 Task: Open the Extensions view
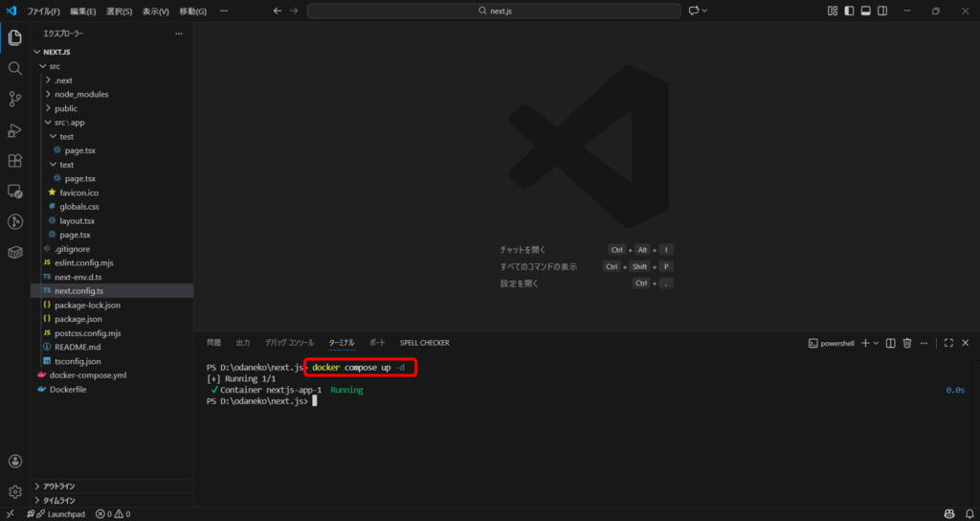click(x=14, y=161)
